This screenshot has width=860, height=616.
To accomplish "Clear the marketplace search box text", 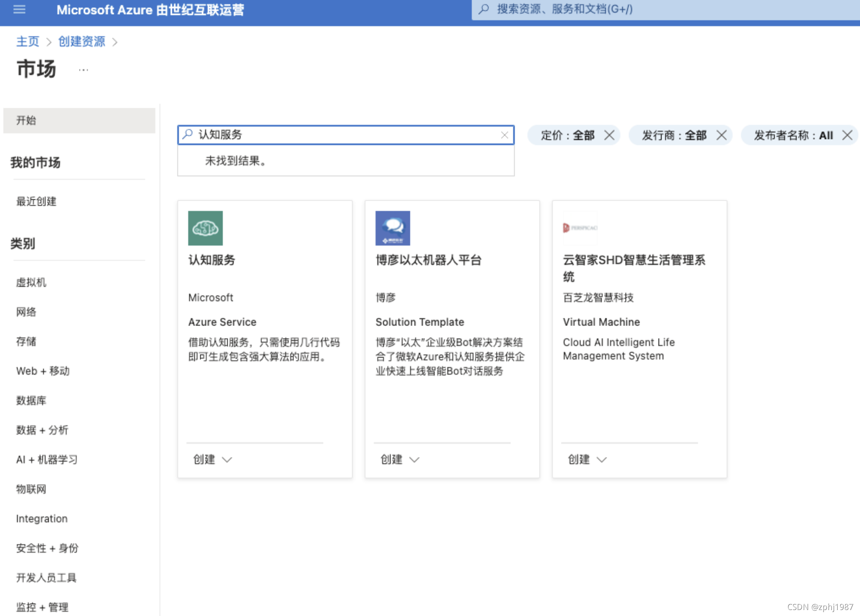I will pos(504,135).
